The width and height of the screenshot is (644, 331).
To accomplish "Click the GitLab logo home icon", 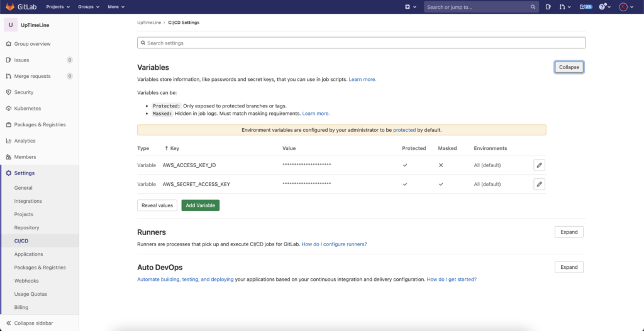I will (x=10, y=6).
